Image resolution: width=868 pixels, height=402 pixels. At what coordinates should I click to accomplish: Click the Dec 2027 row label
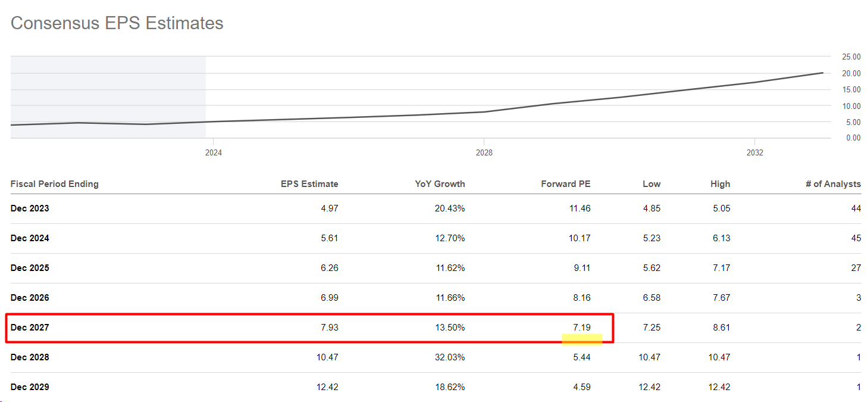pos(30,328)
